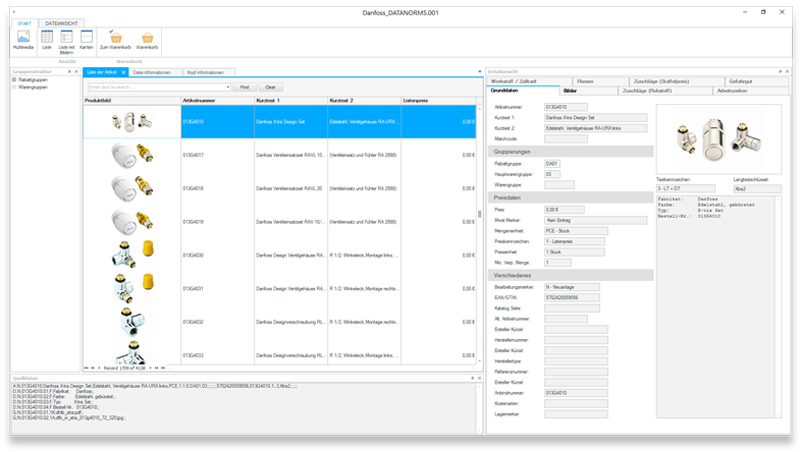Select Warengruppen in the group tree
The height and width of the screenshot is (452, 800).
click(x=33, y=87)
